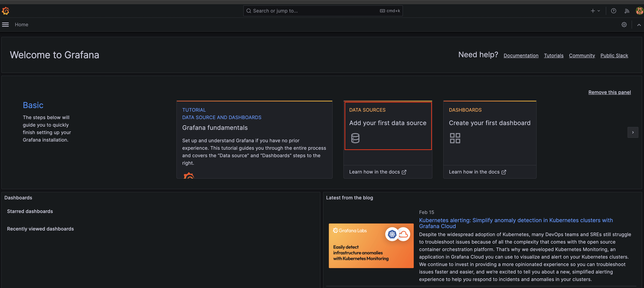Expand the plus New dropdown
Screen dimensions: 644x288
click(595, 11)
